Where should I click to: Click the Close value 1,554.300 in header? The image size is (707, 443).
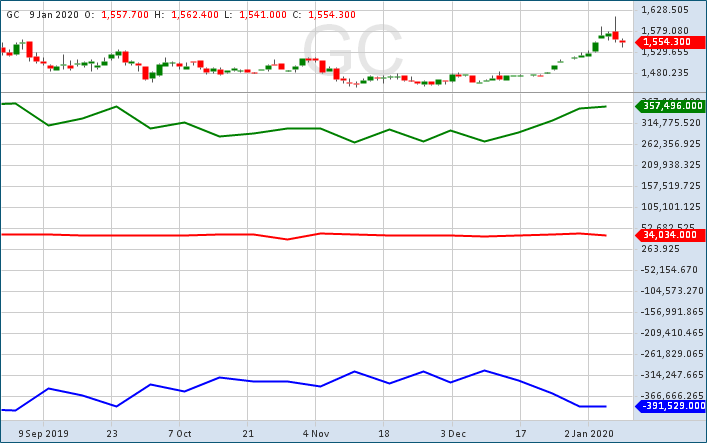[x=332, y=15]
